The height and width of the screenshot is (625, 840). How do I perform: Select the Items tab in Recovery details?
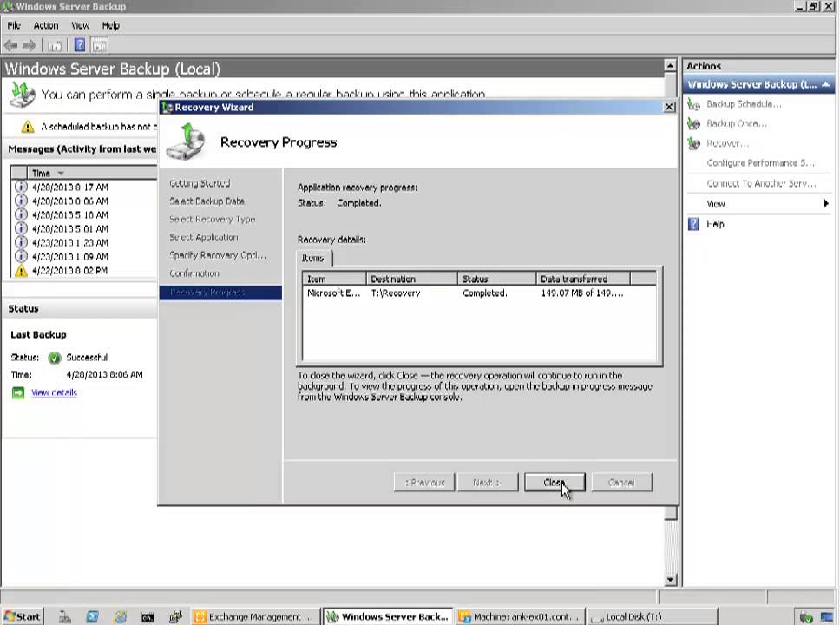[312, 258]
